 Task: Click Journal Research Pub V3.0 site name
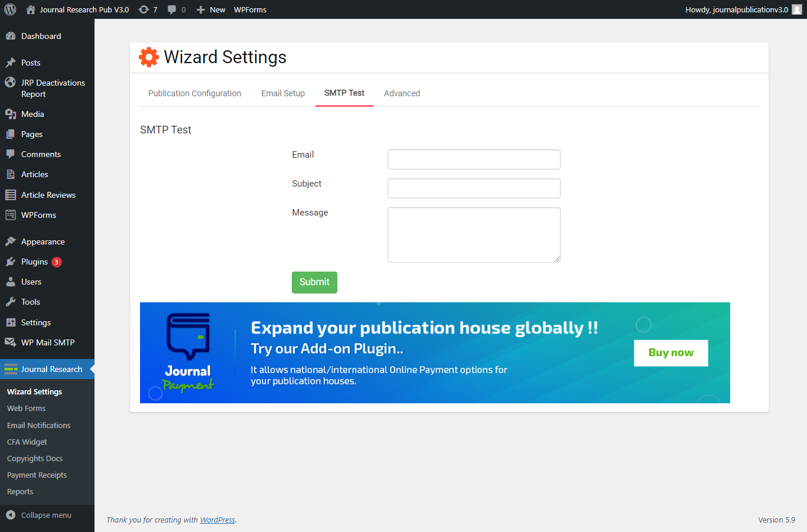84,9
